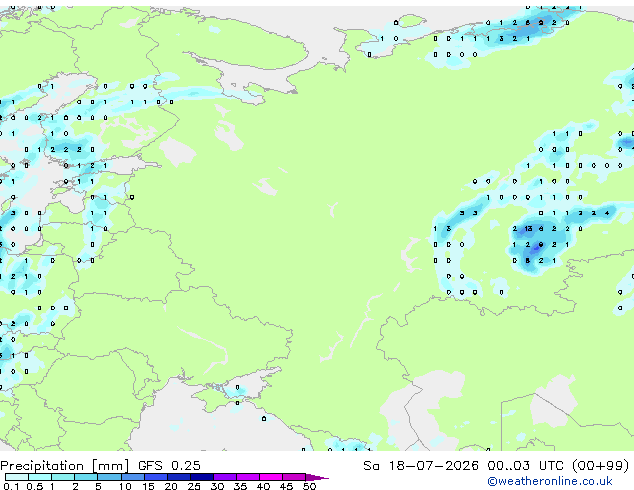
Task: Select legend swatch between 2 and 5
Action: point(86,477)
